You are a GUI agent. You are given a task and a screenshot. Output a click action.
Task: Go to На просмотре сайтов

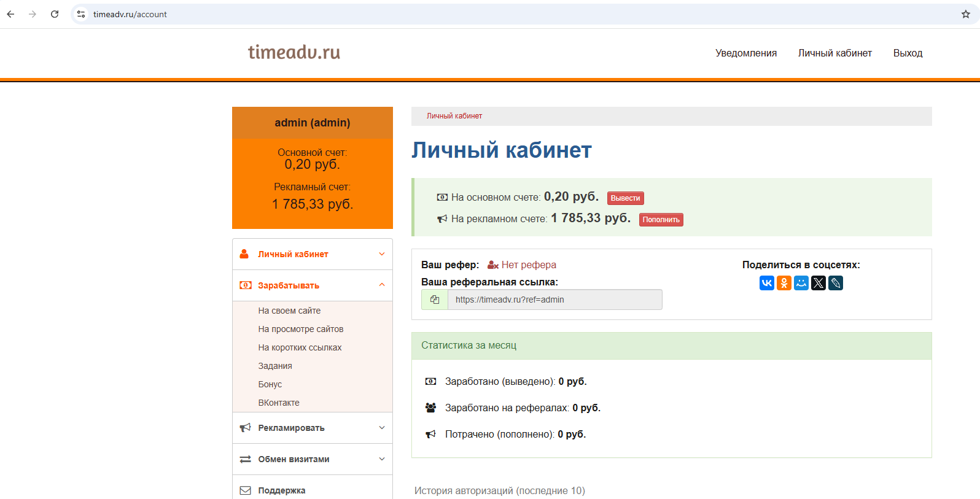(x=300, y=329)
